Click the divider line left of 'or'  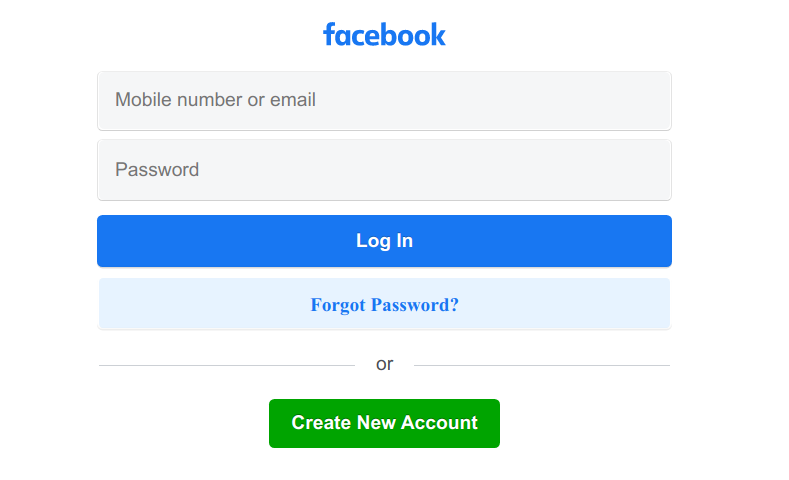[227, 365]
